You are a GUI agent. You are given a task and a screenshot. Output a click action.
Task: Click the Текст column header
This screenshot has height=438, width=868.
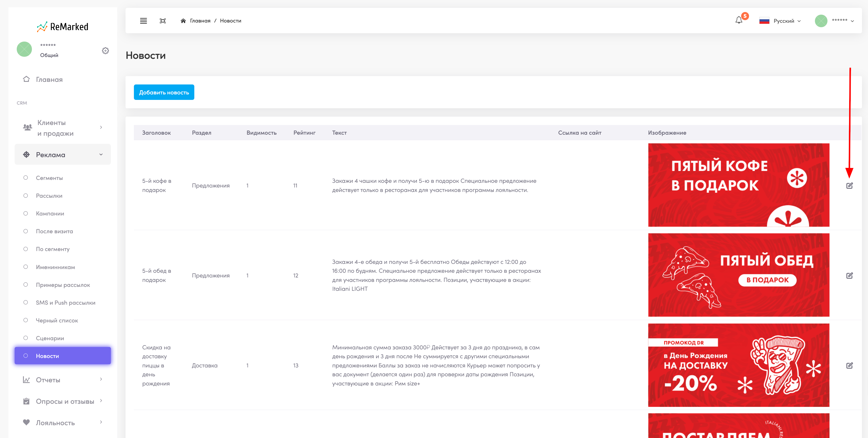[339, 133]
